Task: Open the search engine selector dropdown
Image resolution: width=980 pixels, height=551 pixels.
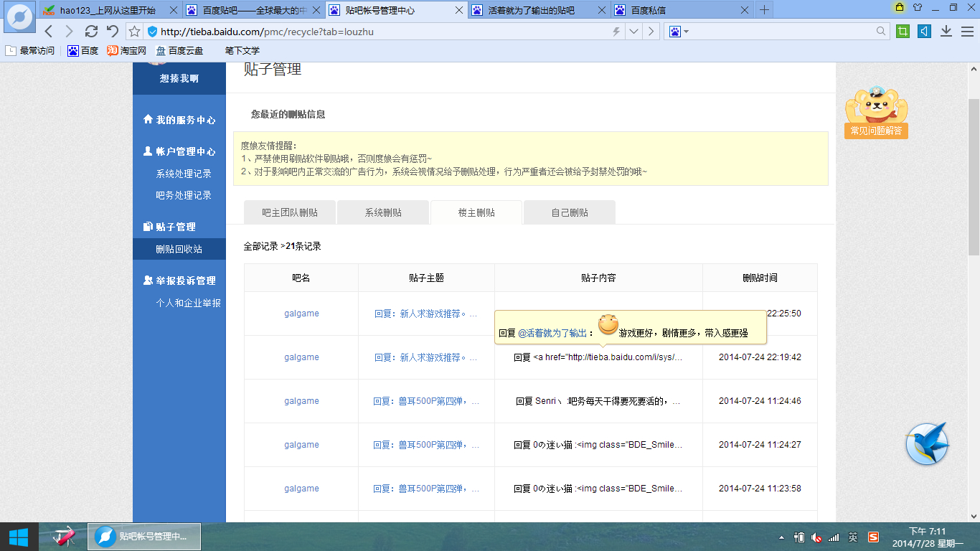Action: 679,32
